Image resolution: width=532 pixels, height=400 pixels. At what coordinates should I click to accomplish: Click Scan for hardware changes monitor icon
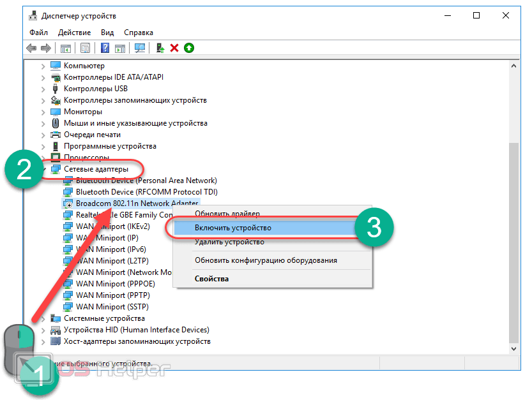140,48
